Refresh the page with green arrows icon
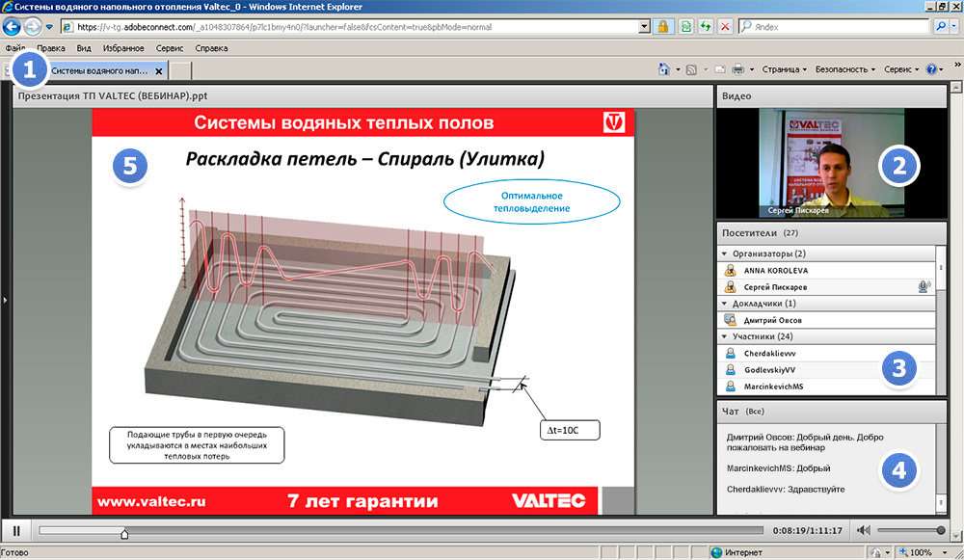This screenshot has width=964, height=560. tap(706, 27)
